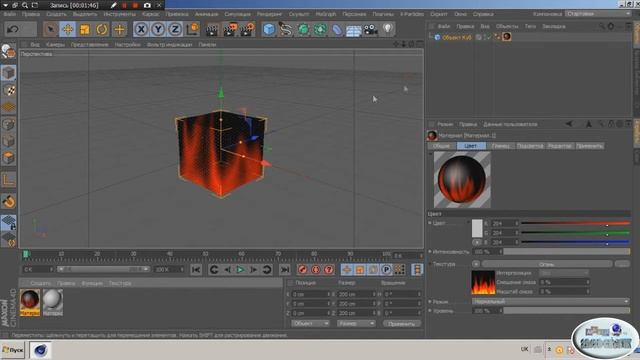Viewport: 640px width, 360px height.
Task: Open the floor/environment grid icon
Action: [x=353, y=29]
